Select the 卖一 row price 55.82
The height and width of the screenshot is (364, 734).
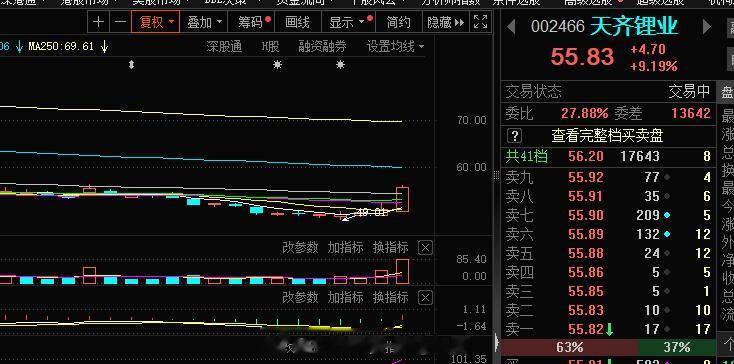586,329
